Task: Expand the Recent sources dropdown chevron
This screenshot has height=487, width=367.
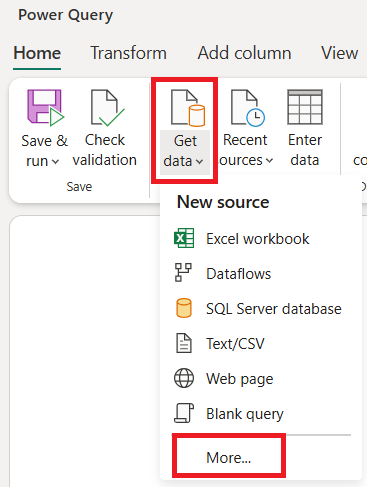Action: point(269,161)
